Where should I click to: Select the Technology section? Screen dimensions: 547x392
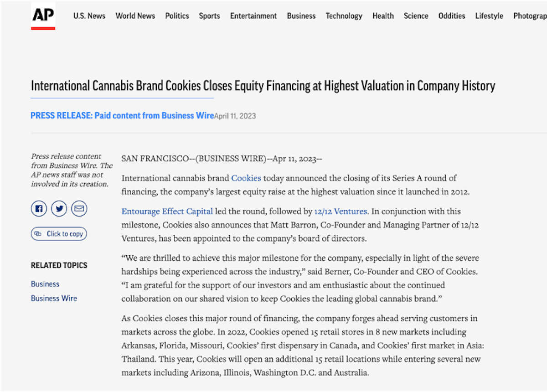point(344,16)
